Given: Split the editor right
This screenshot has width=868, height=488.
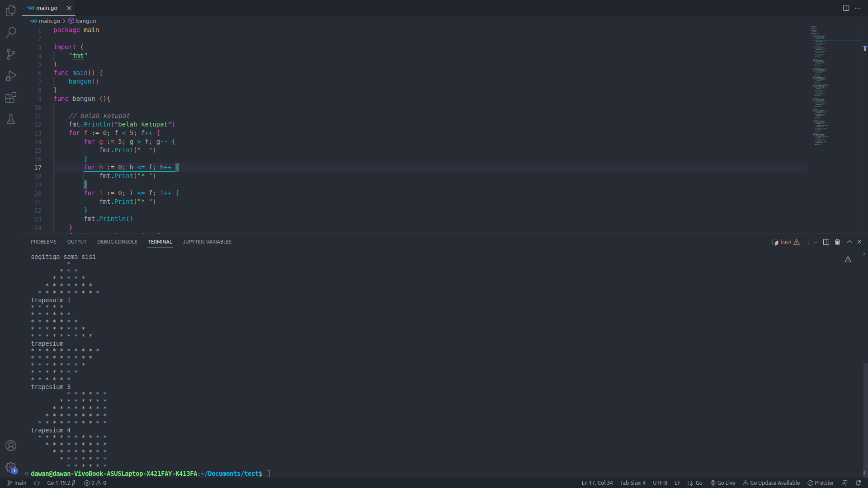Looking at the screenshot, I should [x=846, y=8].
